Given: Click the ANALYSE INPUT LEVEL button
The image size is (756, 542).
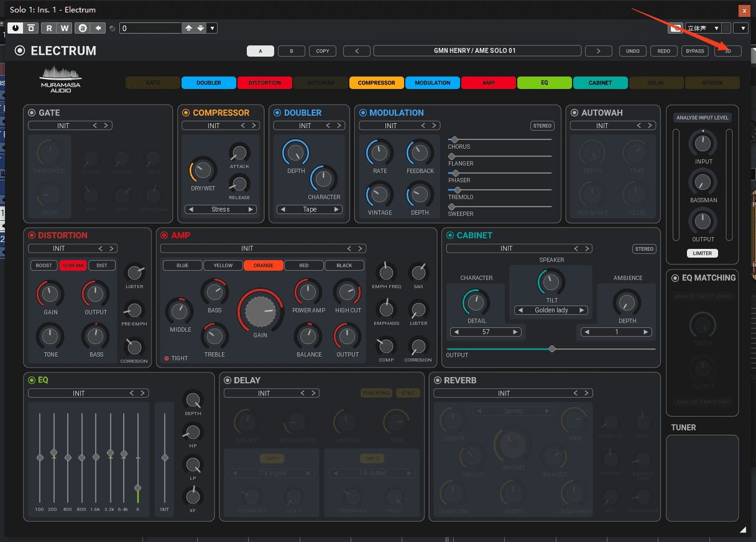Looking at the screenshot, I should (703, 118).
